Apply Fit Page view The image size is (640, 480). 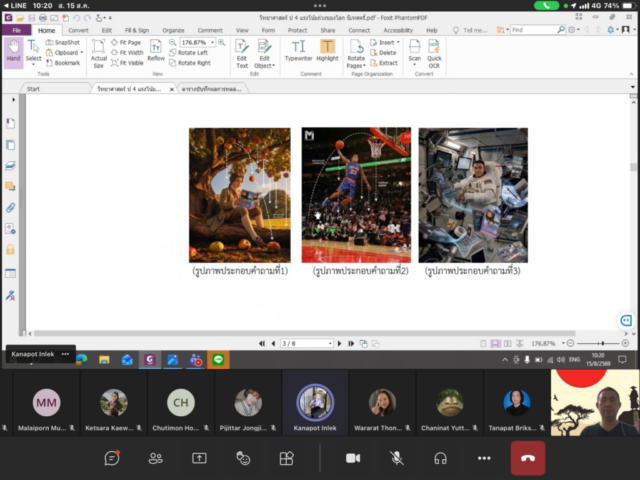click(x=126, y=42)
